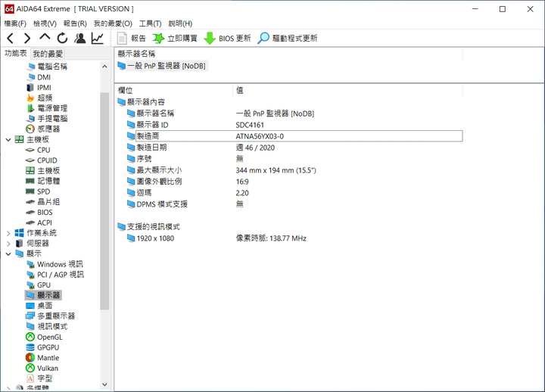Select 晶片組 chipset item
The image size is (545, 392).
coord(42,202)
